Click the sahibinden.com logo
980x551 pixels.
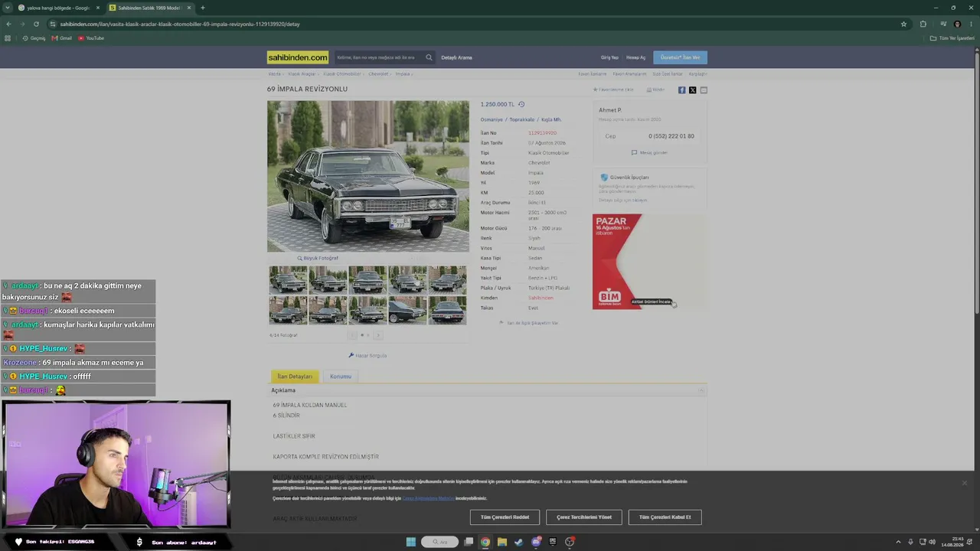point(298,57)
